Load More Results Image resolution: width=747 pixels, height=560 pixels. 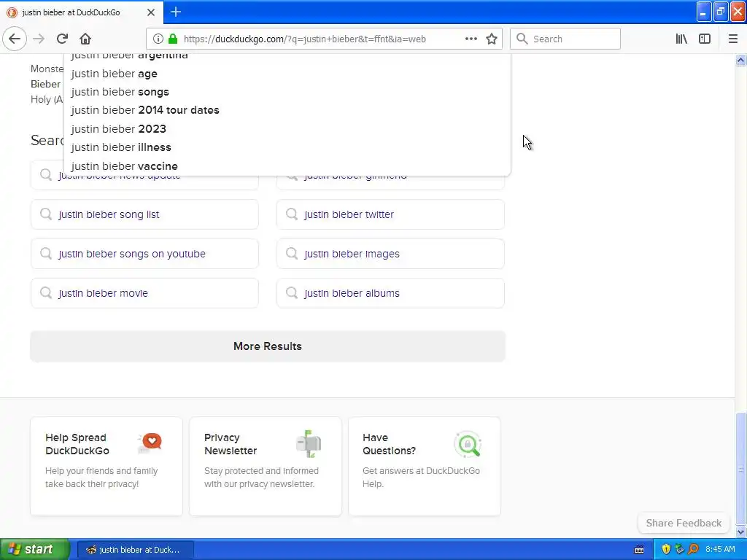(x=268, y=346)
